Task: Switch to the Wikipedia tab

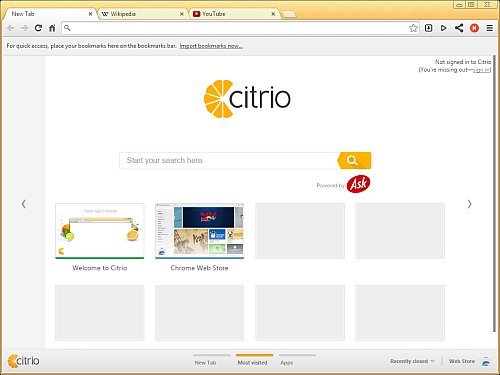Action: [x=142, y=14]
